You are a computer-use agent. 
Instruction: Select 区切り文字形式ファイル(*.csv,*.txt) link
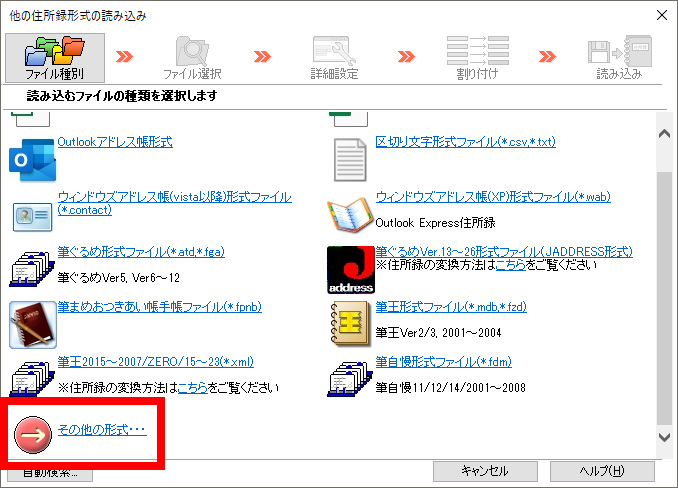coord(465,142)
